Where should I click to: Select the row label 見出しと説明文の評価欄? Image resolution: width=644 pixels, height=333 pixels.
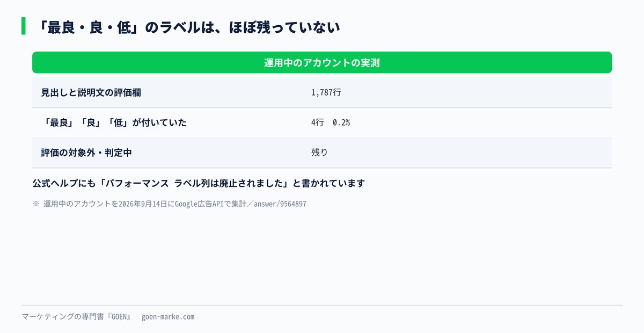(x=91, y=92)
